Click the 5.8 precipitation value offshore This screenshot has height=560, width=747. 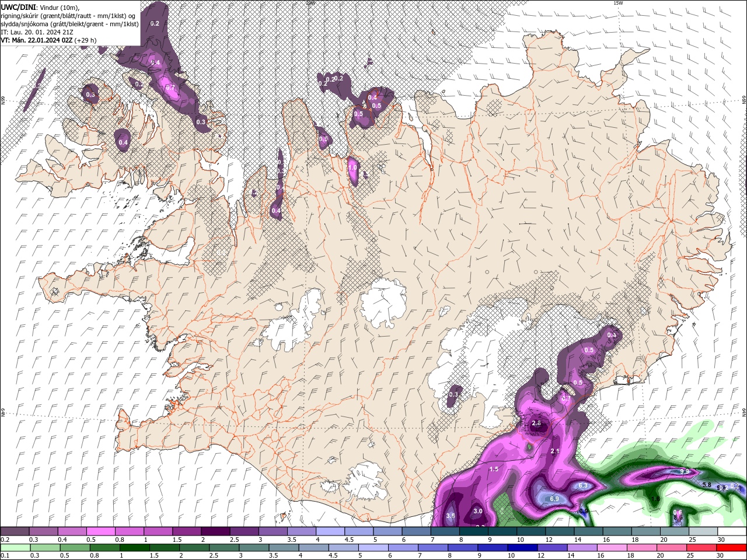coord(706,485)
